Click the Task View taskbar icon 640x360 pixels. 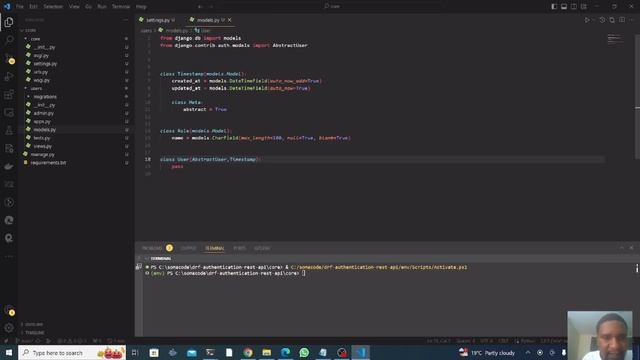135,352
